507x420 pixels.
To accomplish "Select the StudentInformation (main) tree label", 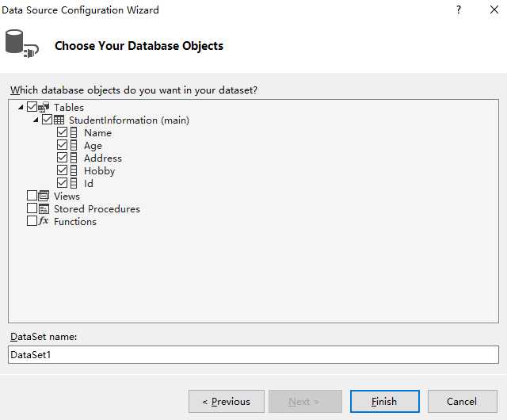I will [x=129, y=120].
